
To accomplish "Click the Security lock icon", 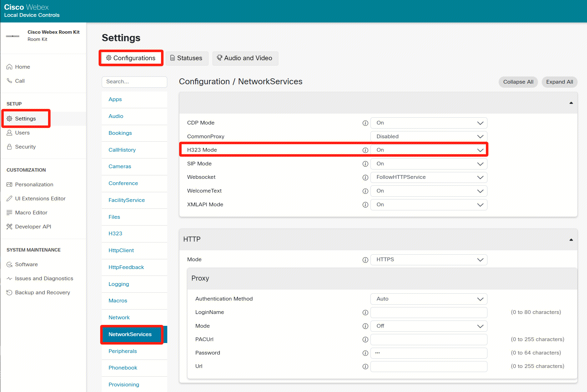I will (9, 147).
